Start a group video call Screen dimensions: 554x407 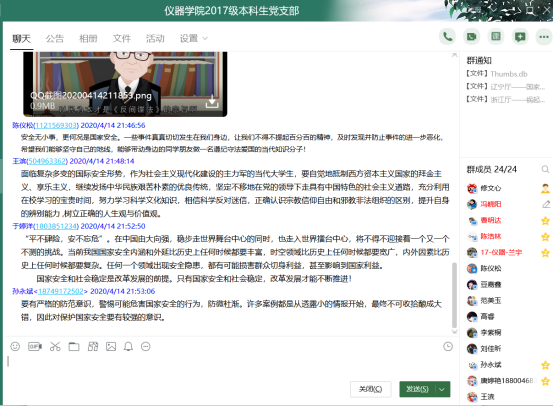pos(471,37)
